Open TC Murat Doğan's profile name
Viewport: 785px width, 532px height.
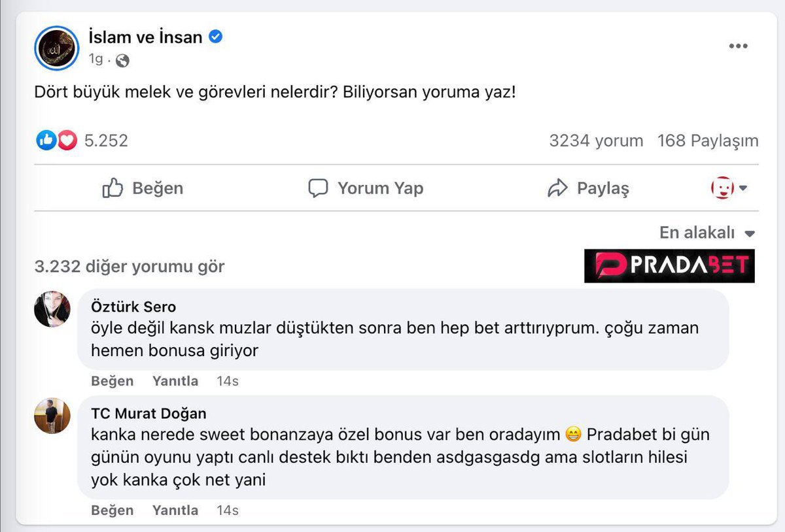click(148, 413)
